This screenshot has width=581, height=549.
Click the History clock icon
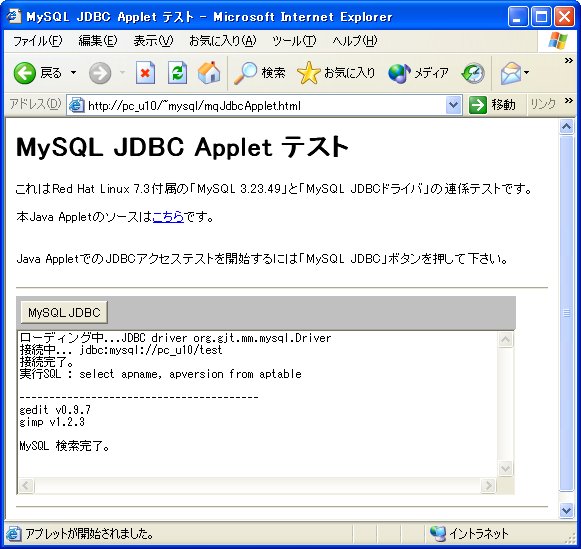click(473, 73)
